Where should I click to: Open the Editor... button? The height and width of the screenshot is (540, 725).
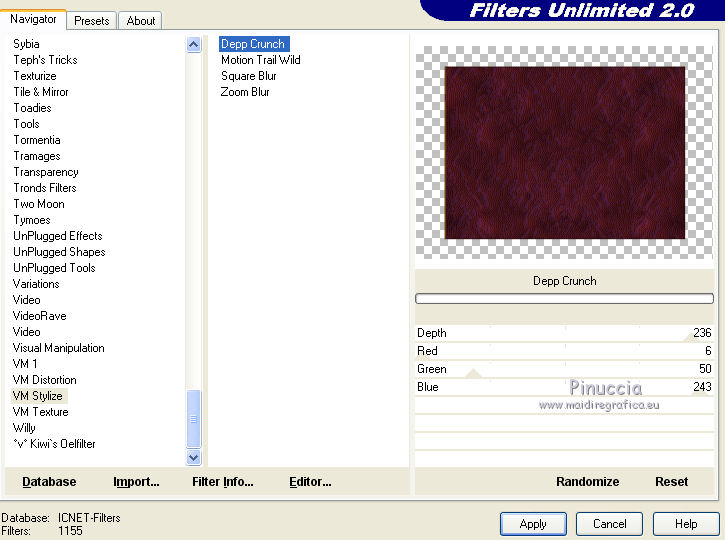tap(310, 482)
